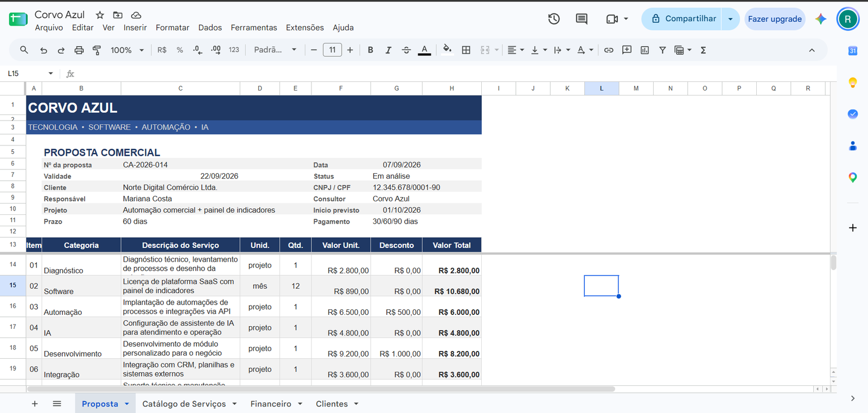This screenshot has width=868, height=413.
Task: Open the Formatar menu
Action: click(173, 28)
